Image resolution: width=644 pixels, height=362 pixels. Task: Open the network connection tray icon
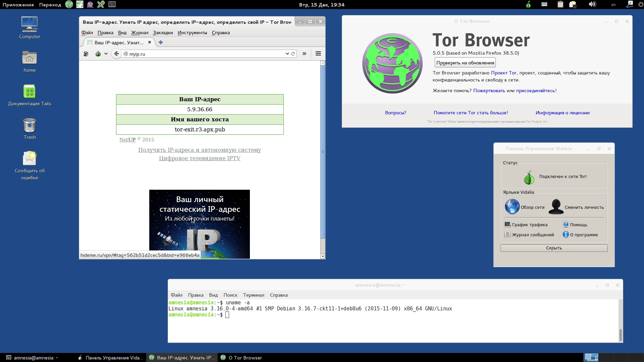tap(630, 4)
